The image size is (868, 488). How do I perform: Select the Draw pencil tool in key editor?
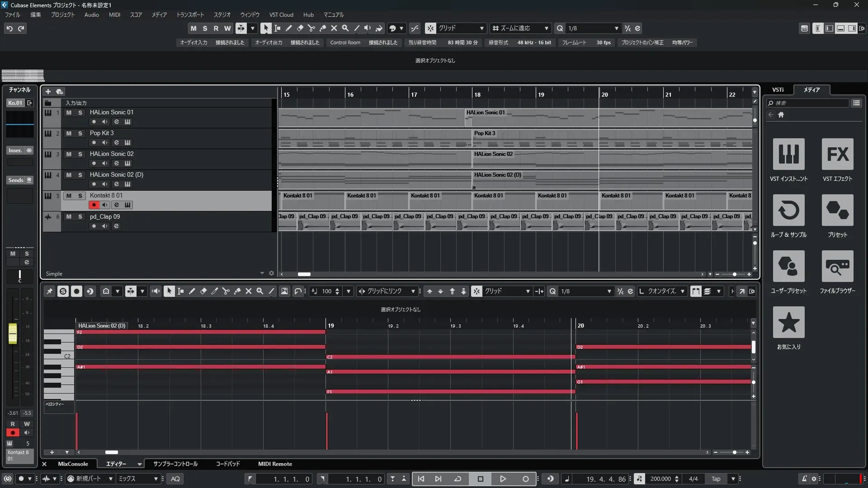point(192,291)
